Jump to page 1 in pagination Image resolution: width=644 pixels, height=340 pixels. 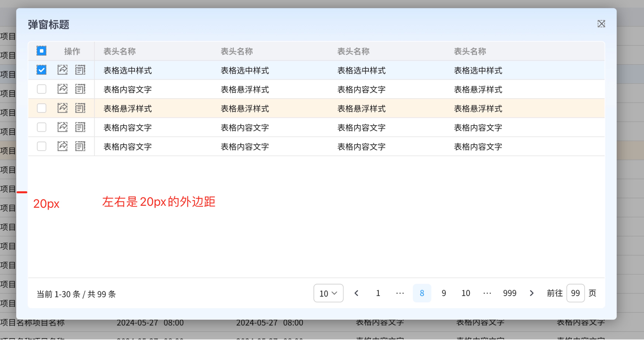[x=378, y=293]
